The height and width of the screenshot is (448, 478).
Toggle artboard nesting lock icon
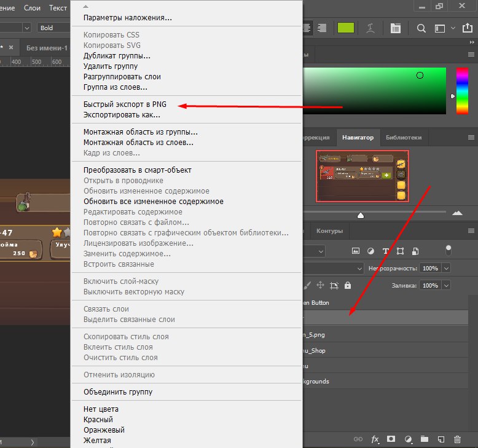click(x=334, y=285)
